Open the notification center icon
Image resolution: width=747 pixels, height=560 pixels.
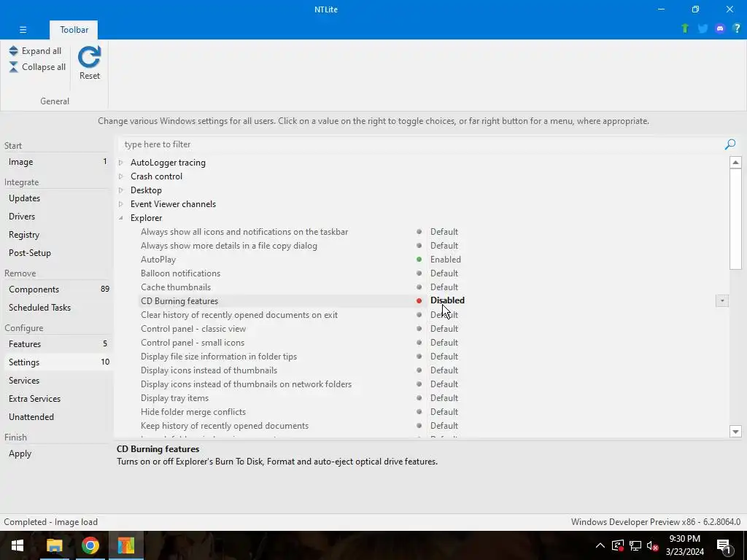click(724, 545)
